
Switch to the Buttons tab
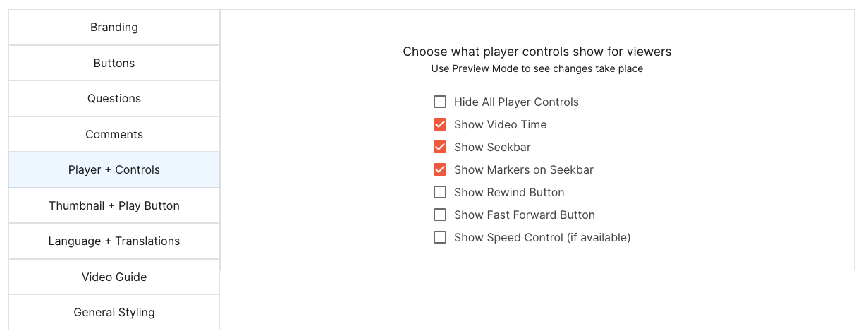[x=114, y=64]
